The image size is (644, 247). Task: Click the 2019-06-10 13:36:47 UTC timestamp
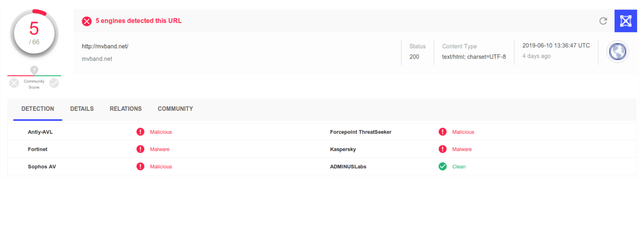556,46
